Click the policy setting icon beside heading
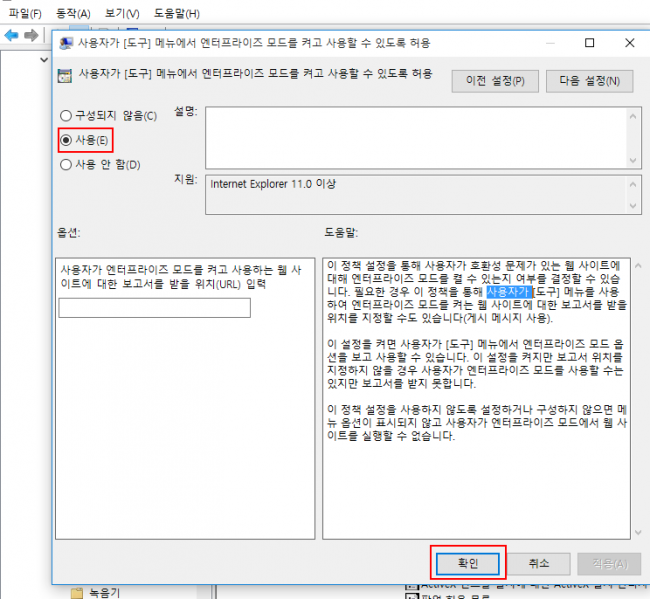 (x=64, y=76)
